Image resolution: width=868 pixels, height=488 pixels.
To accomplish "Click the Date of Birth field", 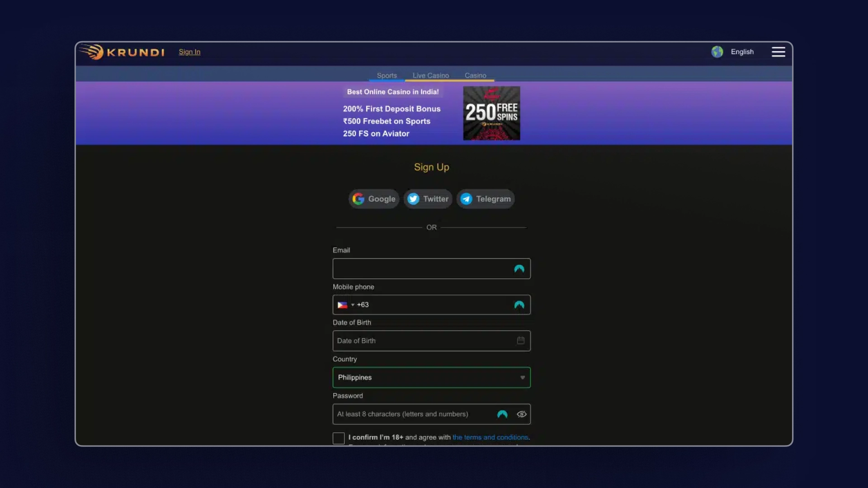I will point(431,341).
